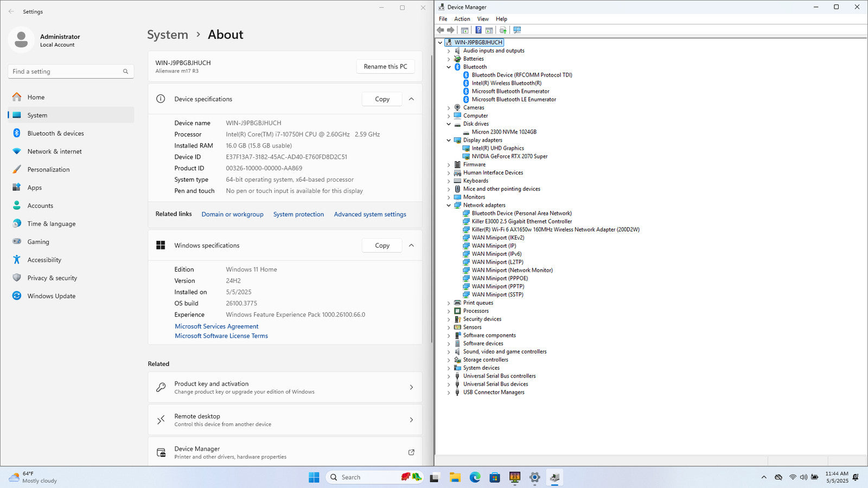Click the update device driver toolbar icon
Screen dimensions: 868x488
coord(503,30)
